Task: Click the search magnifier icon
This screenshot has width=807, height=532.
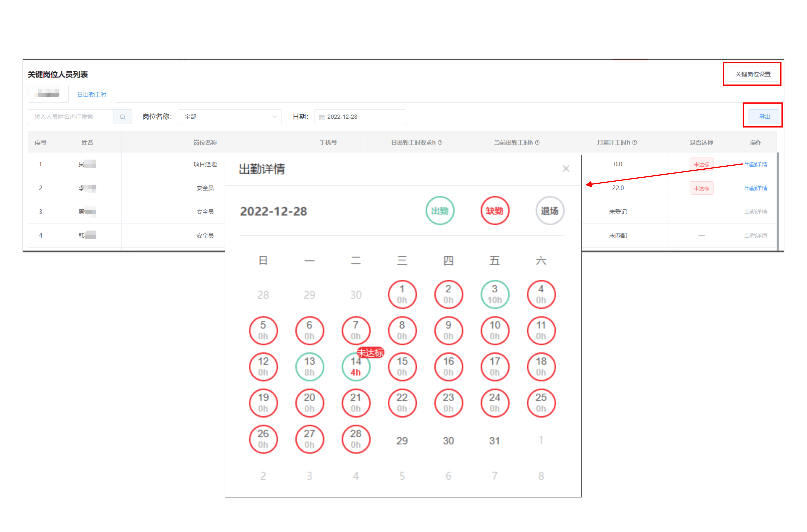Action: (122, 117)
